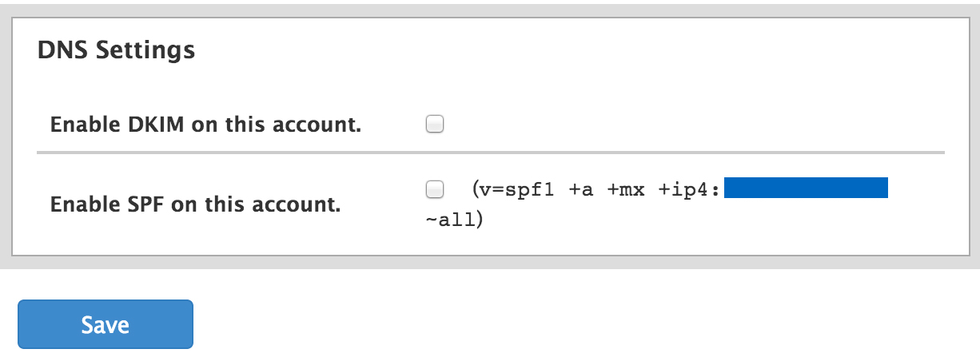Click the '~all)' text ending the SPF record
The image size is (980, 357).
pyautogui.click(x=455, y=217)
